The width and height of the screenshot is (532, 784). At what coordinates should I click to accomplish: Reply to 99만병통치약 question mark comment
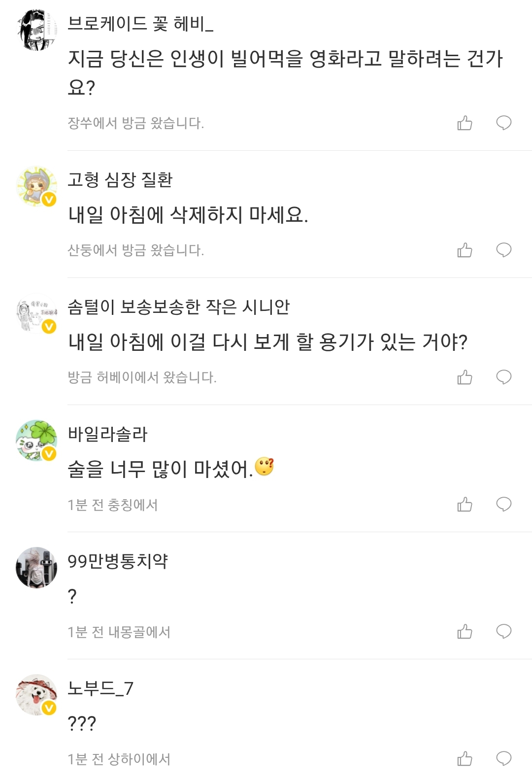[503, 631]
